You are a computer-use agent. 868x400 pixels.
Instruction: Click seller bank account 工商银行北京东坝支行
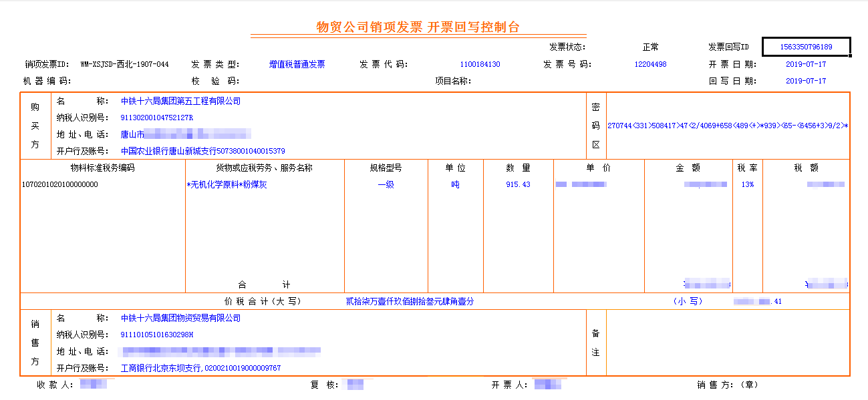(200, 368)
